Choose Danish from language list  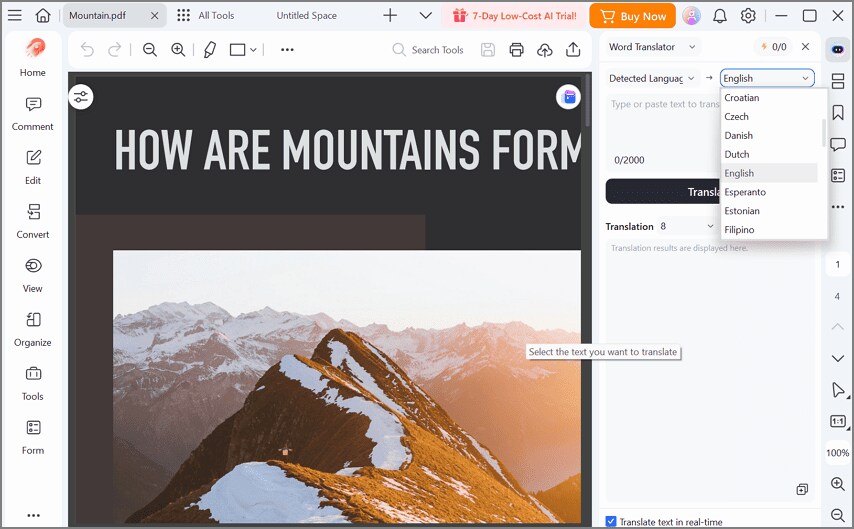click(769, 136)
